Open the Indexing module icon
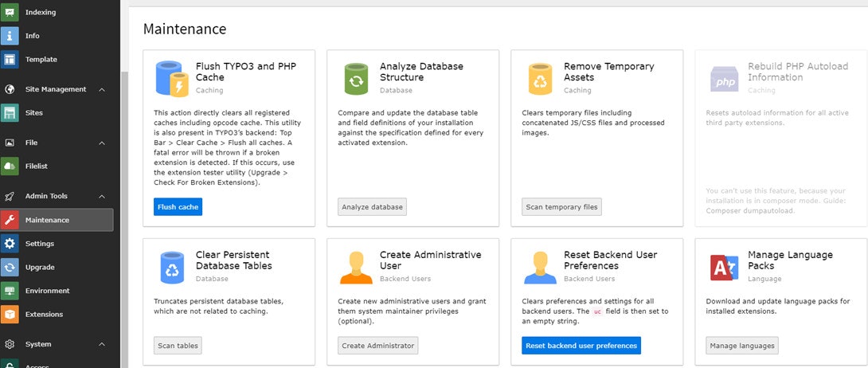Screen dimensions: 868x368 click(10, 12)
